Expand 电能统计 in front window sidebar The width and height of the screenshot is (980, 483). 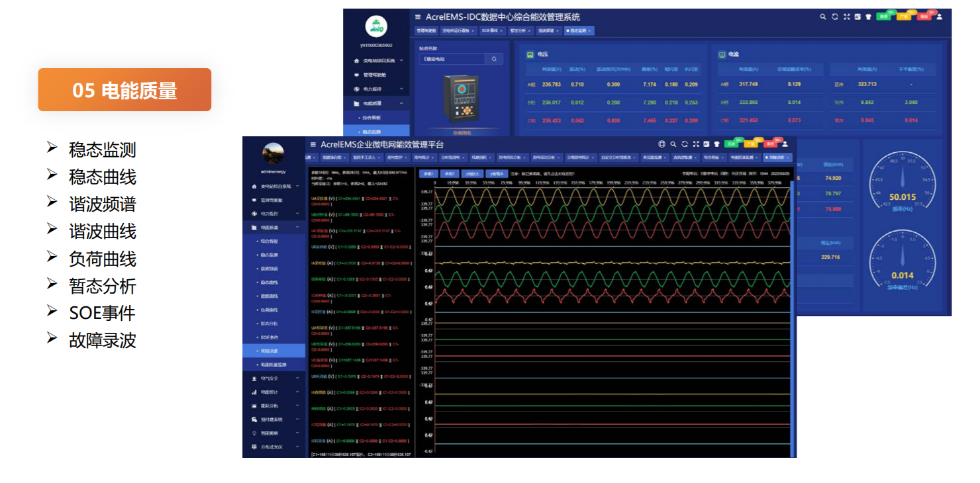click(x=274, y=392)
